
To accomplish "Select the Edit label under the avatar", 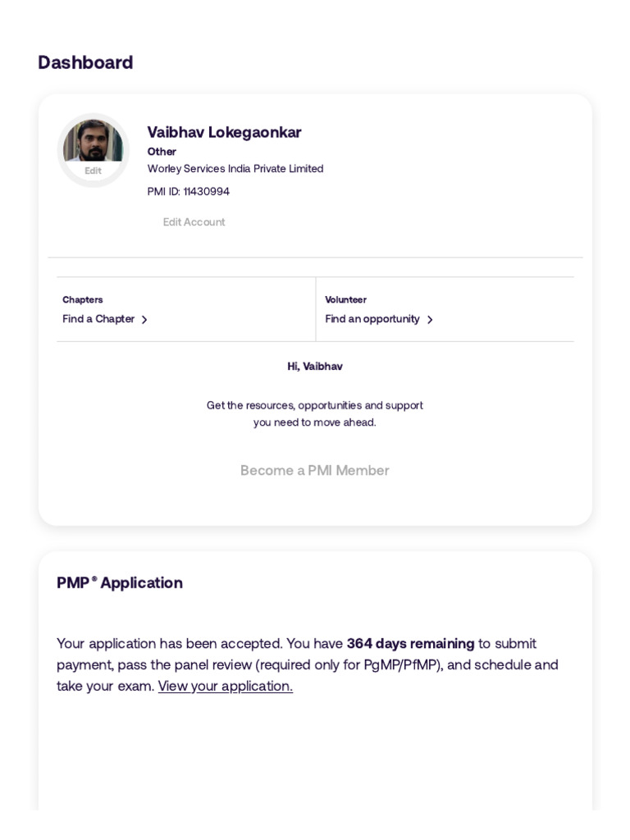I will [x=94, y=171].
